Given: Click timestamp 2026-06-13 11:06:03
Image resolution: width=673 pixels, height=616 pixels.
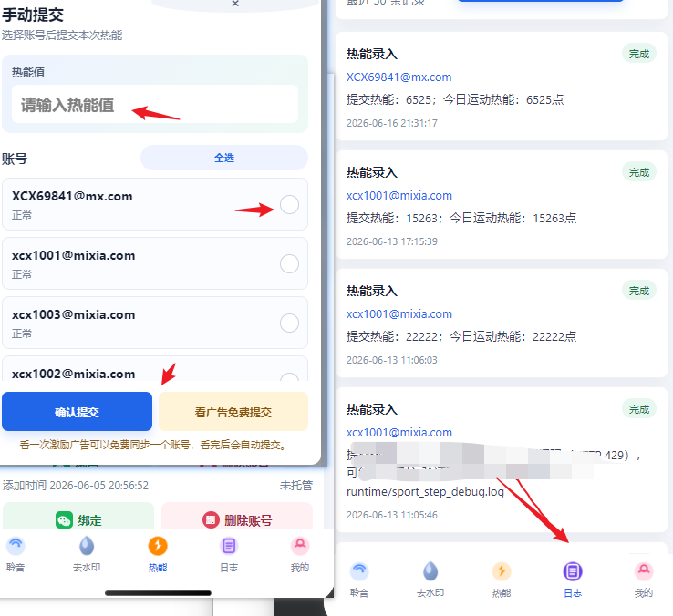Looking at the screenshot, I should point(392,360).
